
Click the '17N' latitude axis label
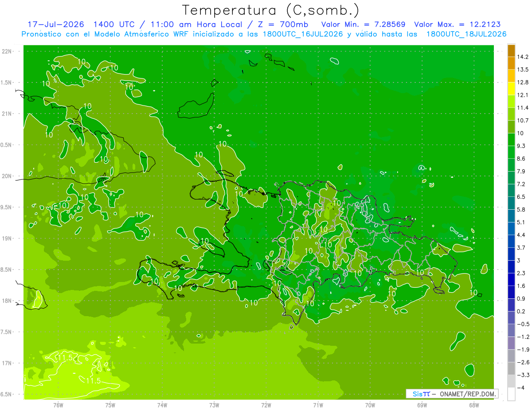[x=6, y=363]
